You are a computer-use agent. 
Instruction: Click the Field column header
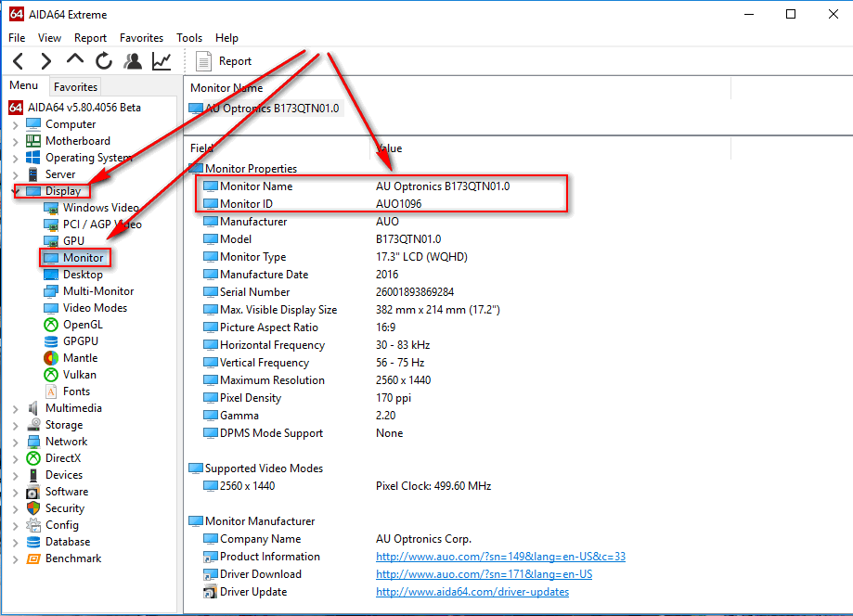click(x=277, y=148)
